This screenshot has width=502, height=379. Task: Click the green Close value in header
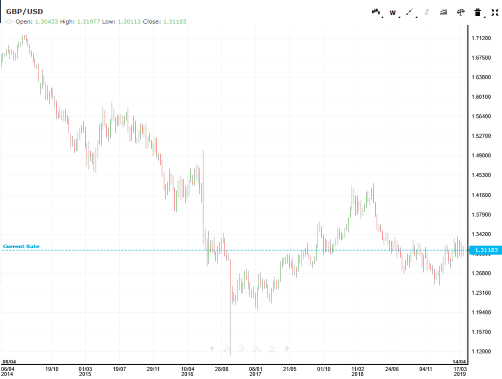coord(175,22)
